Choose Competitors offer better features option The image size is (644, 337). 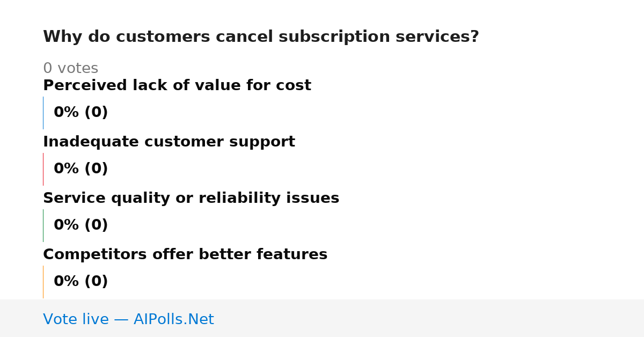[185, 254]
